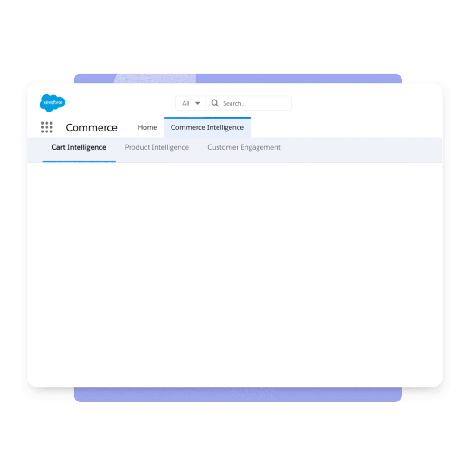The height and width of the screenshot is (476, 476).
Task: Open the Commerce Intelligence tab
Action: point(207,127)
